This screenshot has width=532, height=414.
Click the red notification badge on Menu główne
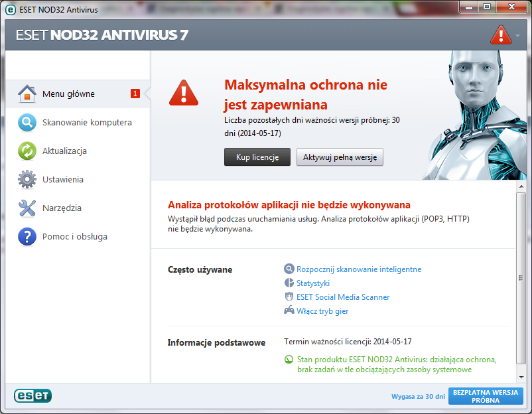tap(135, 94)
